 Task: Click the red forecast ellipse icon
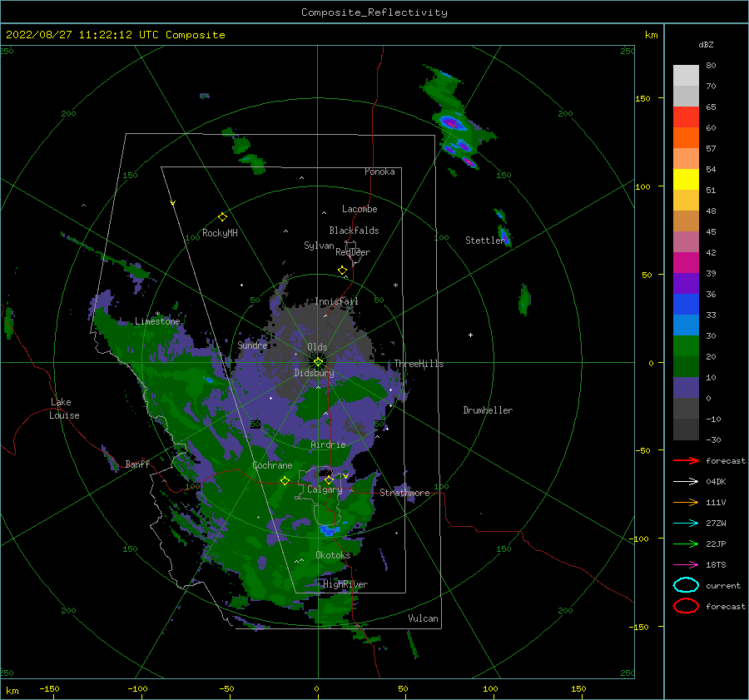point(686,606)
